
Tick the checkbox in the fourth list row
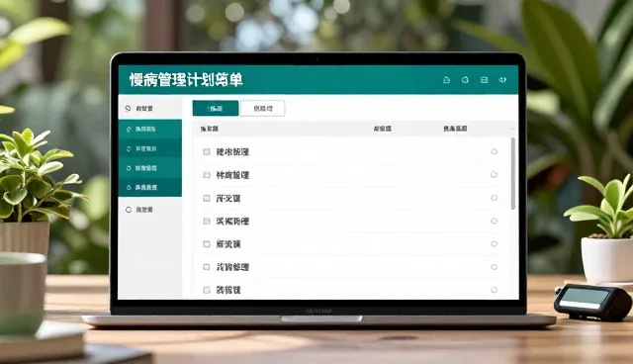click(207, 222)
